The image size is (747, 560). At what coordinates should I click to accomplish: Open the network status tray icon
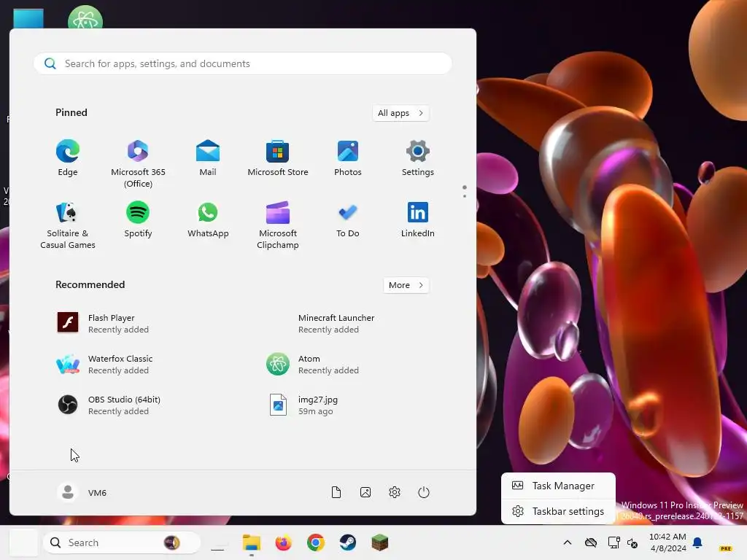pyautogui.click(x=614, y=542)
